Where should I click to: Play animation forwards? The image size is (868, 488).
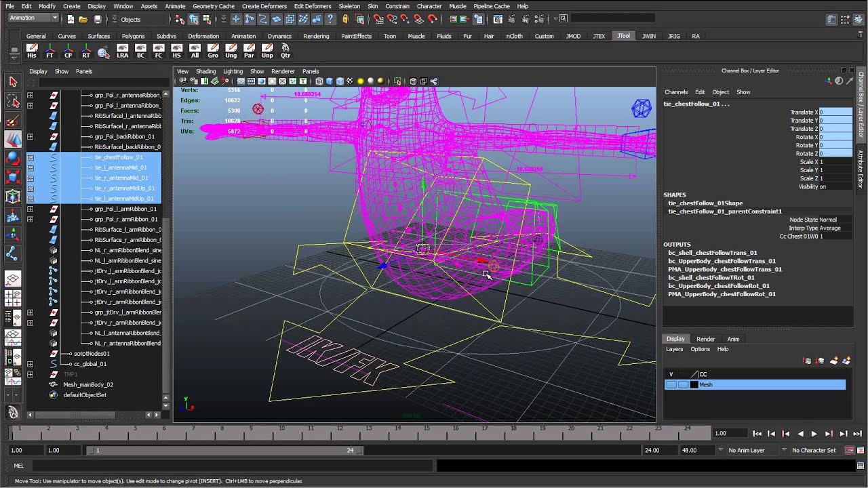(x=814, y=434)
